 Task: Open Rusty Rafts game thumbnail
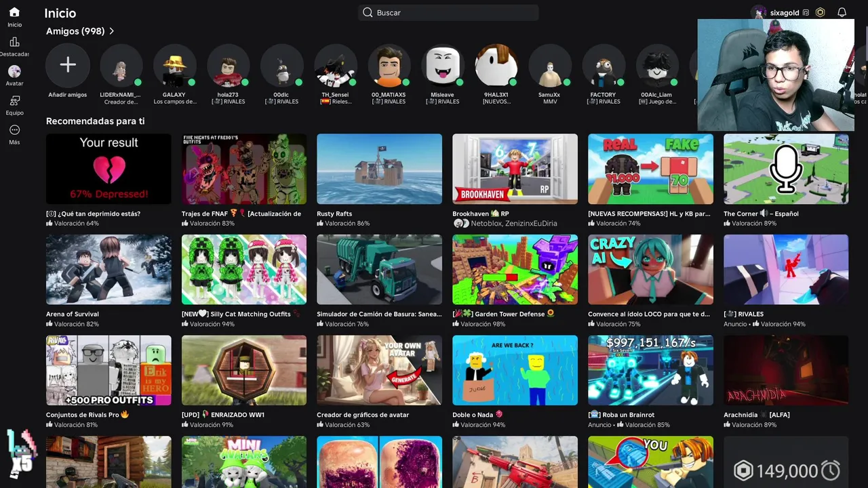click(x=379, y=169)
